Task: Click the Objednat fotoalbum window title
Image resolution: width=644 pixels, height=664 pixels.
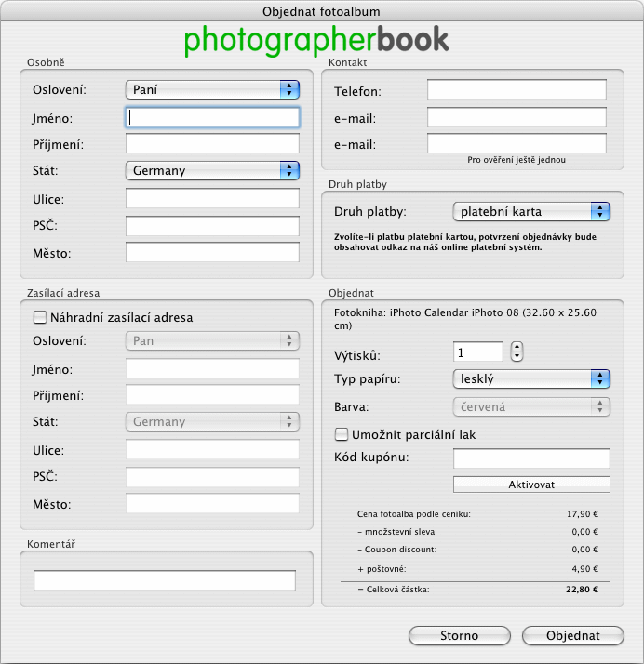Action: click(x=321, y=11)
